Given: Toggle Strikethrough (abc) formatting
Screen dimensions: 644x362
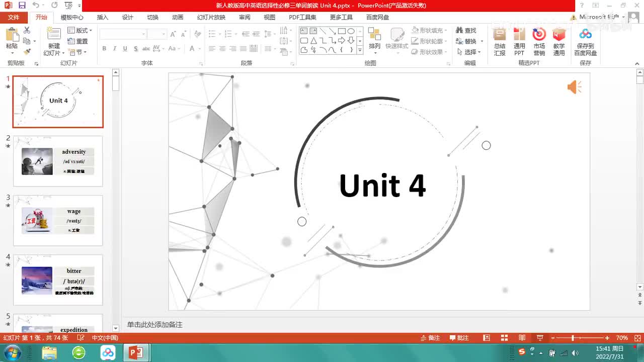Looking at the screenshot, I should [146, 49].
